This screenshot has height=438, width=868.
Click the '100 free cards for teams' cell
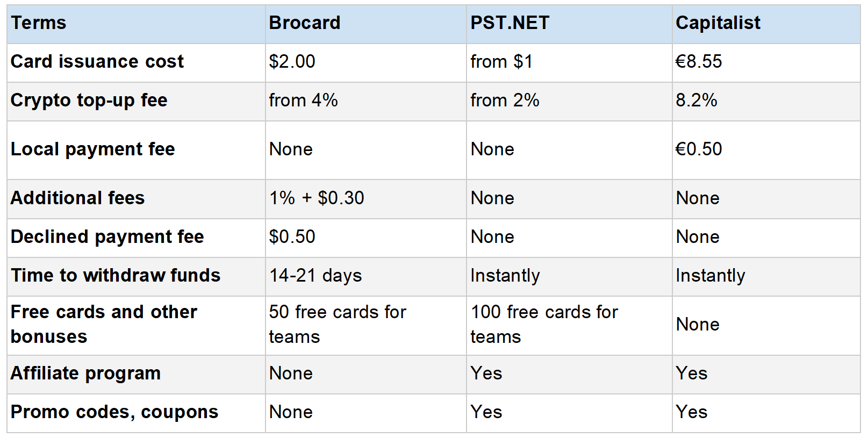point(569,325)
